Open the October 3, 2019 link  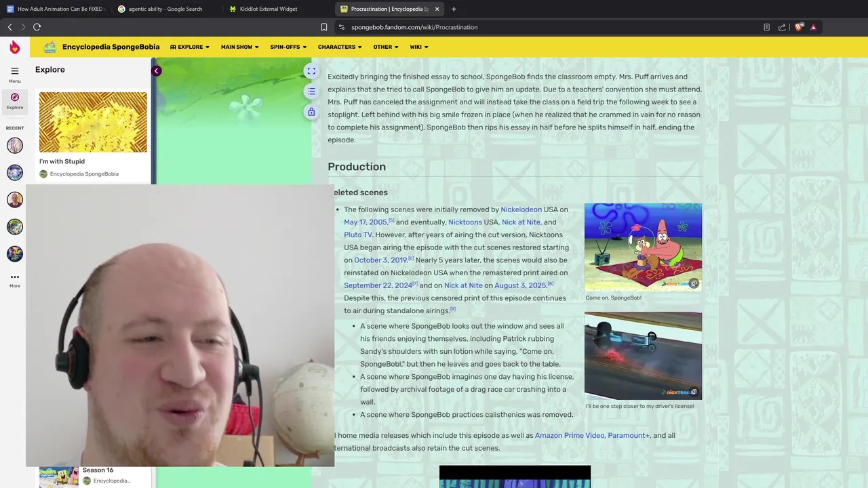point(380,260)
